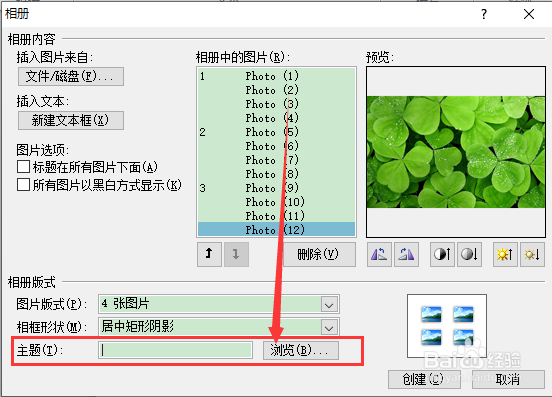Screen dimensions: 552x397
Task: Open help with the question mark
Action: (484, 14)
